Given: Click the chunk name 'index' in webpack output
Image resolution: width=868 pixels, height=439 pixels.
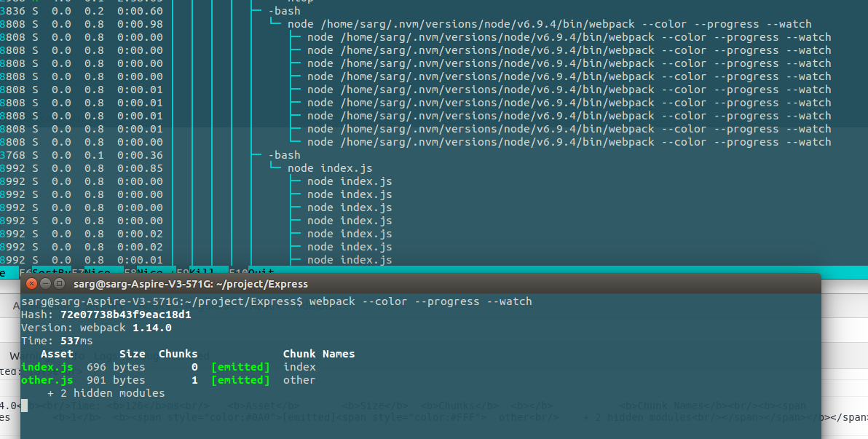Looking at the screenshot, I should tap(299, 367).
